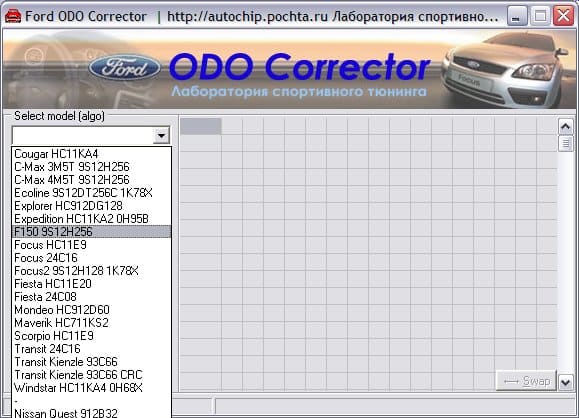Choose Focus 24C16 model

point(92,258)
